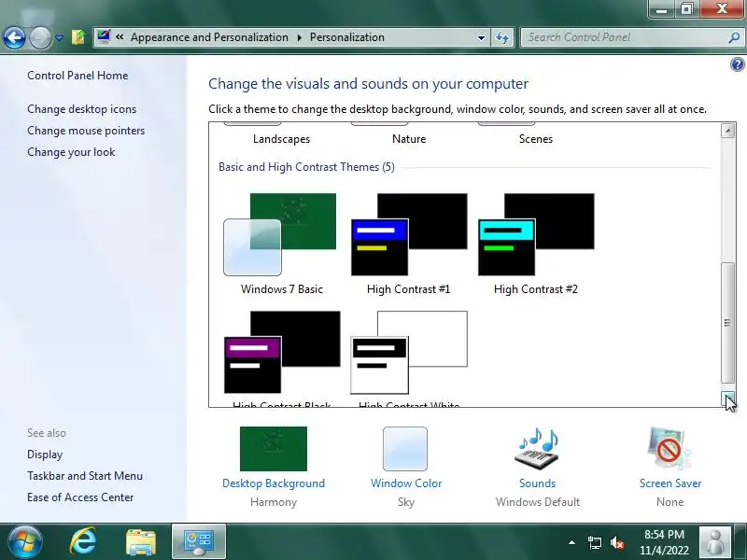This screenshot has width=747, height=560.
Task: Open Ease of Access Center link
Action: [x=80, y=497]
